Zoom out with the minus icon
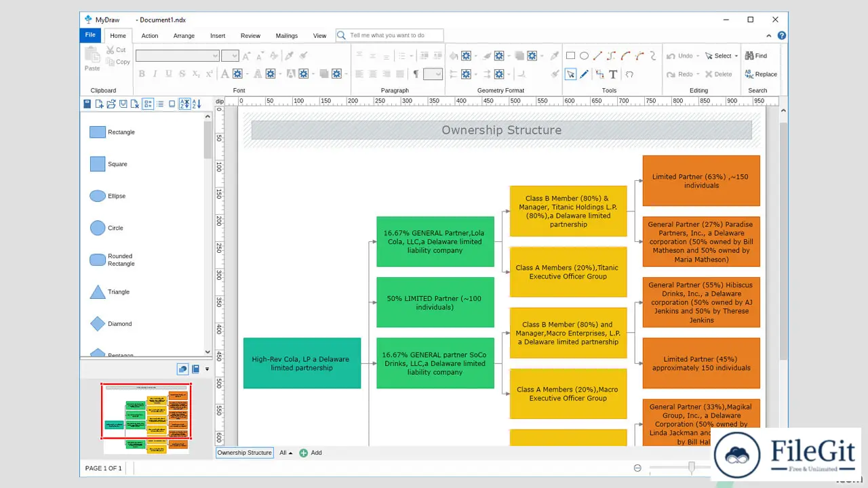 point(637,468)
